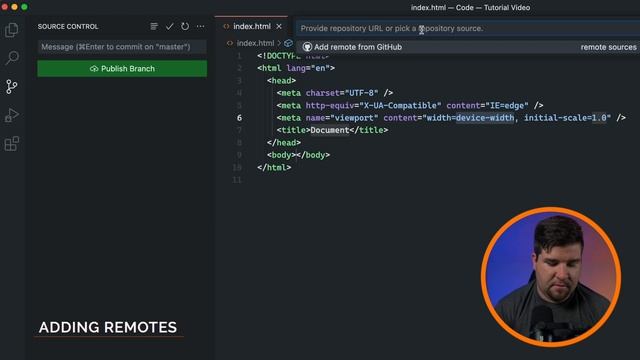640x360 pixels.
Task: Click the Document title text in code
Action: pyautogui.click(x=330, y=130)
